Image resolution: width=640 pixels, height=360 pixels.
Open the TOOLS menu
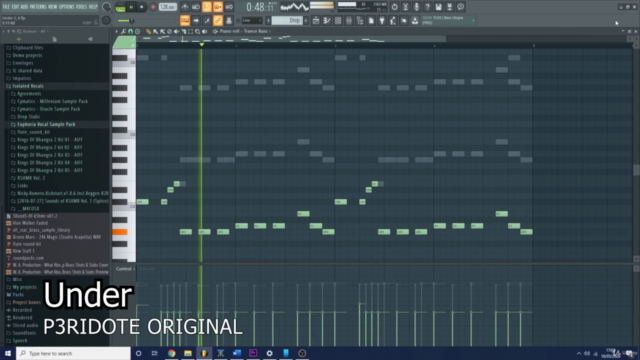point(81,7)
